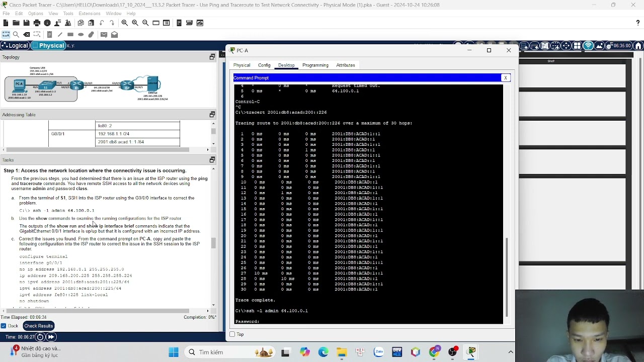Open a file with the folder icon
Image resolution: width=644 pixels, height=362 pixels.
coord(16,23)
